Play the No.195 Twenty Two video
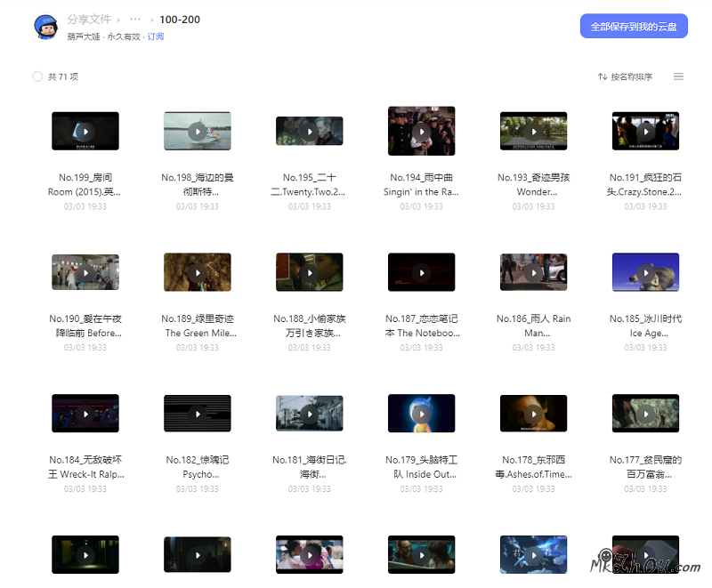This screenshot has height=588, width=712. coord(310,131)
